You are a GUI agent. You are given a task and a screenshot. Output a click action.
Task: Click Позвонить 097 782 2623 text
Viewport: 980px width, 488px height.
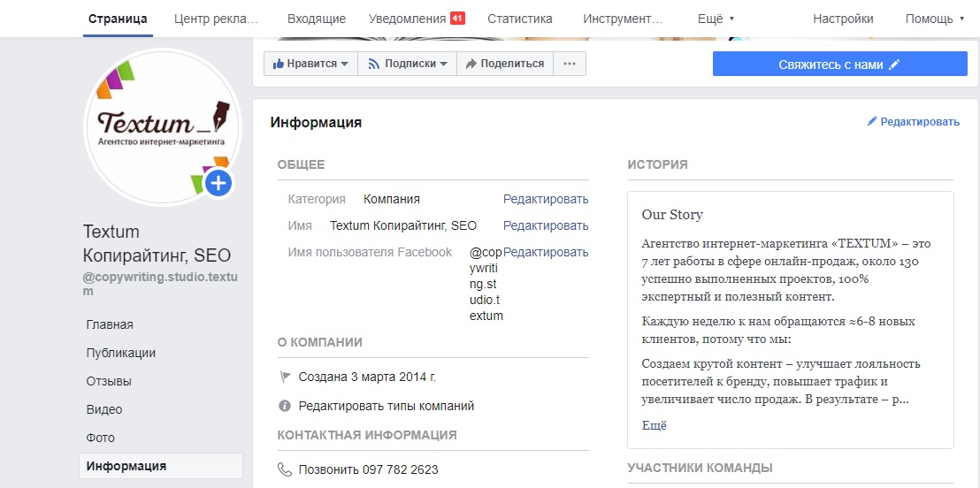click(368, 469)
